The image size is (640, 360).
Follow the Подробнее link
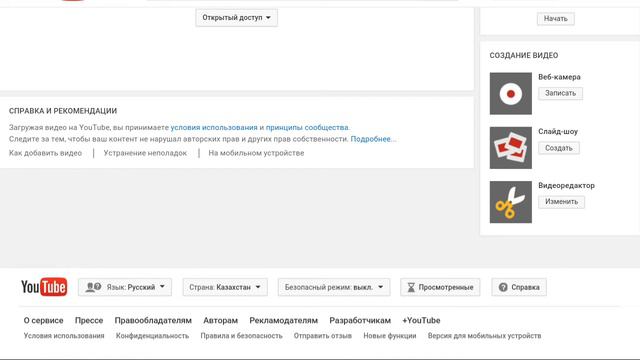[372, 139]
